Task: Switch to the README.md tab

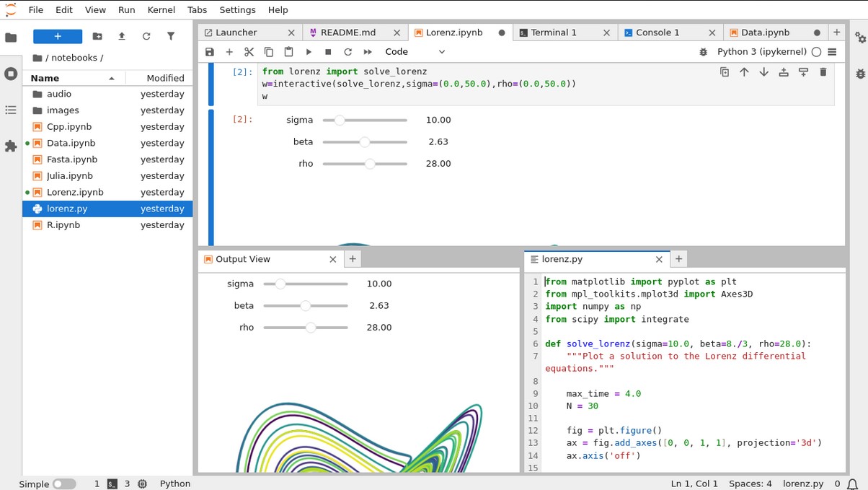Action: tap(347, 32)
